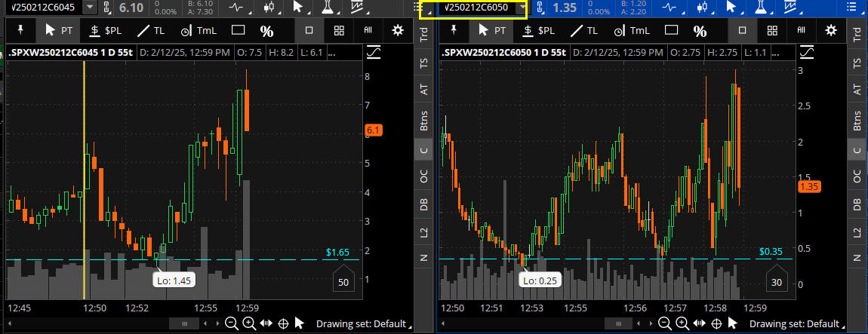The width and height of the screenshot is (868, 334).
Task: Open gear settings in right chart toolbar
Action: pyautogui.click(x=830, y=30)
